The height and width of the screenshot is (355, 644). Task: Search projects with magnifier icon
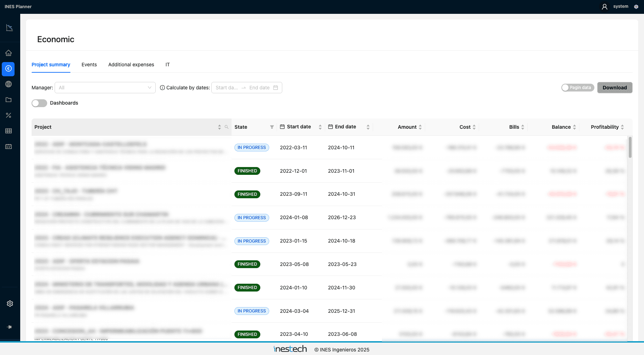click(227, 127)
